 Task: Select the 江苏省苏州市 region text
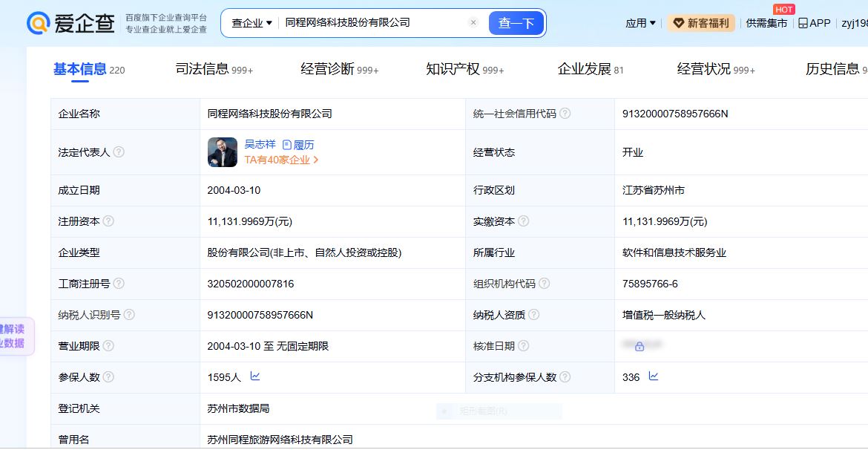(x=653, y=190)
